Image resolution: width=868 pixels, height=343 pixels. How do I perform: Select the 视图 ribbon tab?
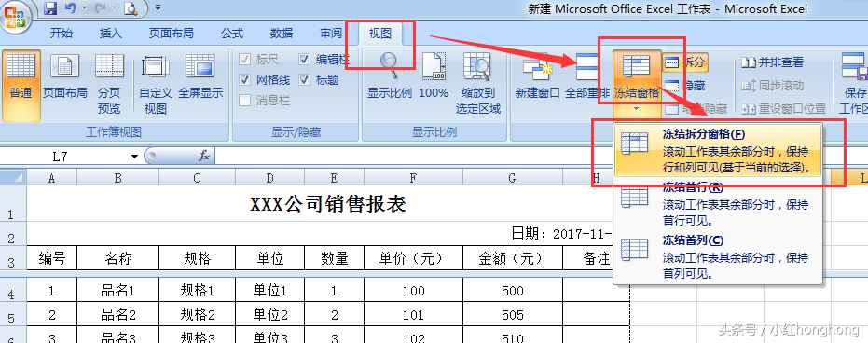tap(380, 34)
